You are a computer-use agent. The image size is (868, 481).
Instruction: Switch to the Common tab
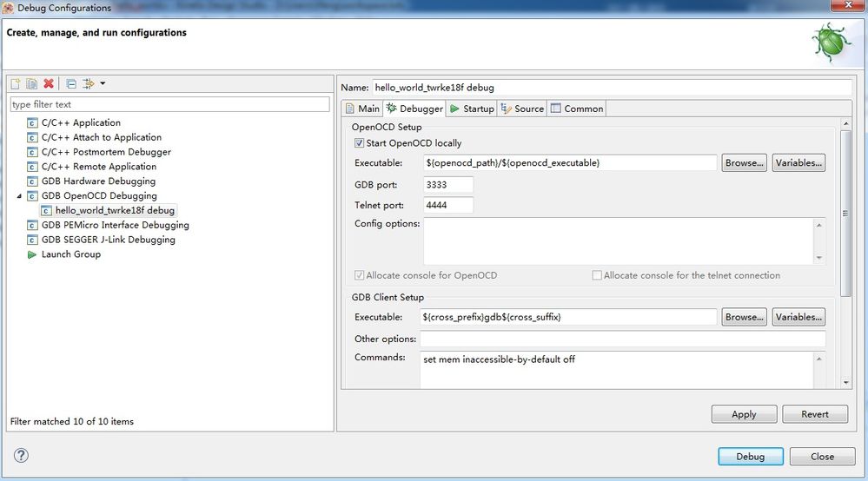click(577, 109)
